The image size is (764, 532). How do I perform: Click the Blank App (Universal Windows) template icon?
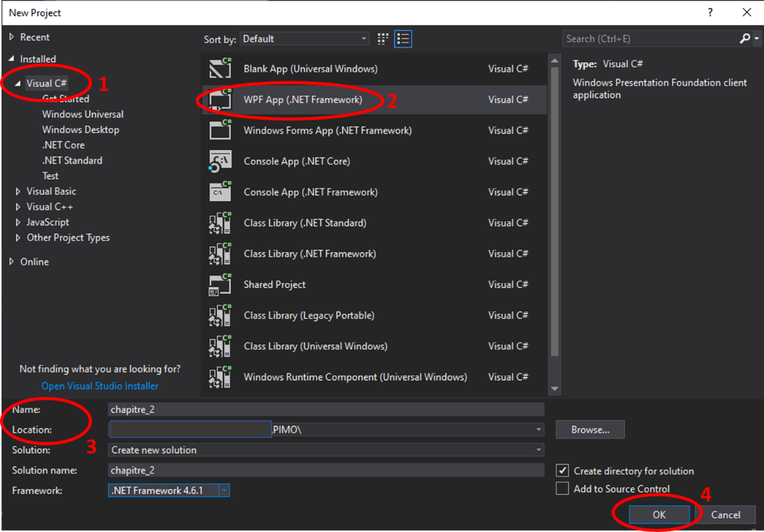[x=220, y=69]
